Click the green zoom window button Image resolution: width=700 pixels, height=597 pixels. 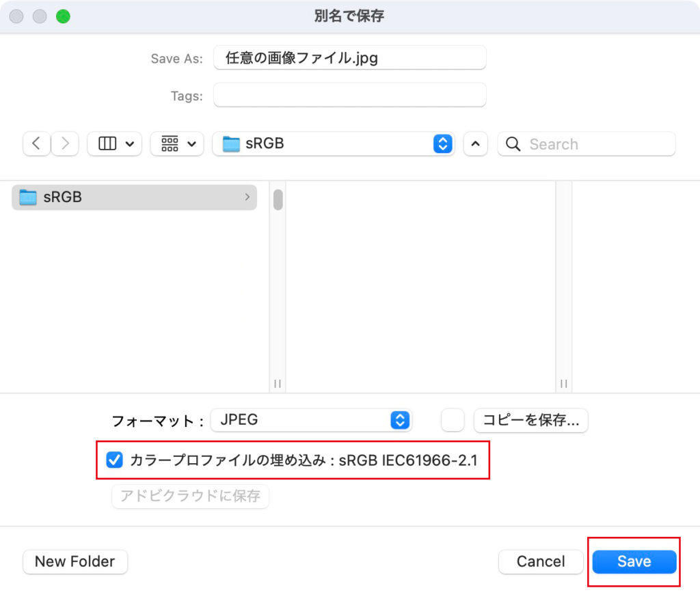pyautogui.click(x=63, y=16)
